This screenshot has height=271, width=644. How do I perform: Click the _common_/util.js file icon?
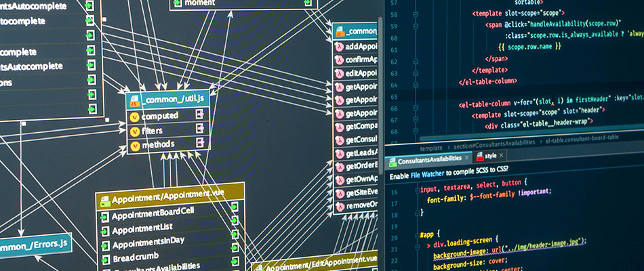(x=135, y=101)
